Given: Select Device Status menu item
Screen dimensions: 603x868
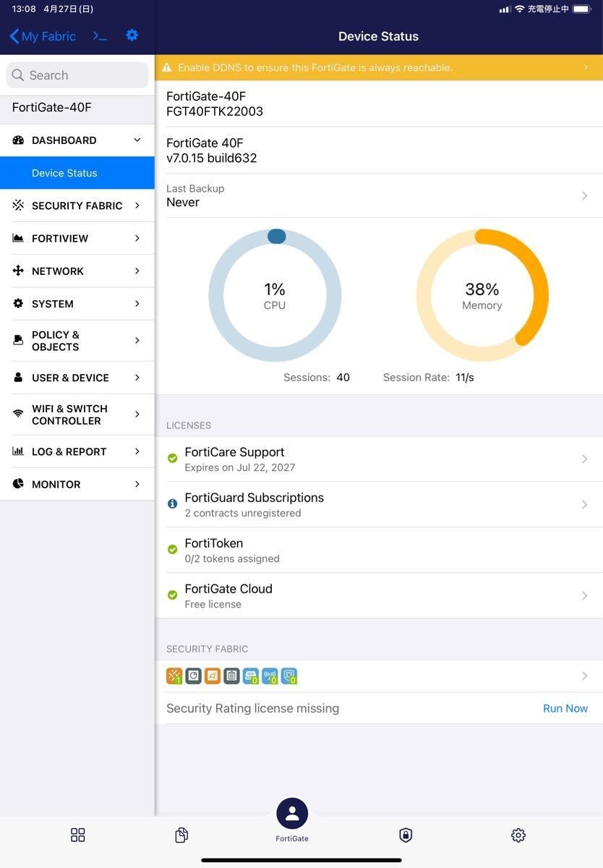Looking at the screenshot, I should click(77, 173).
